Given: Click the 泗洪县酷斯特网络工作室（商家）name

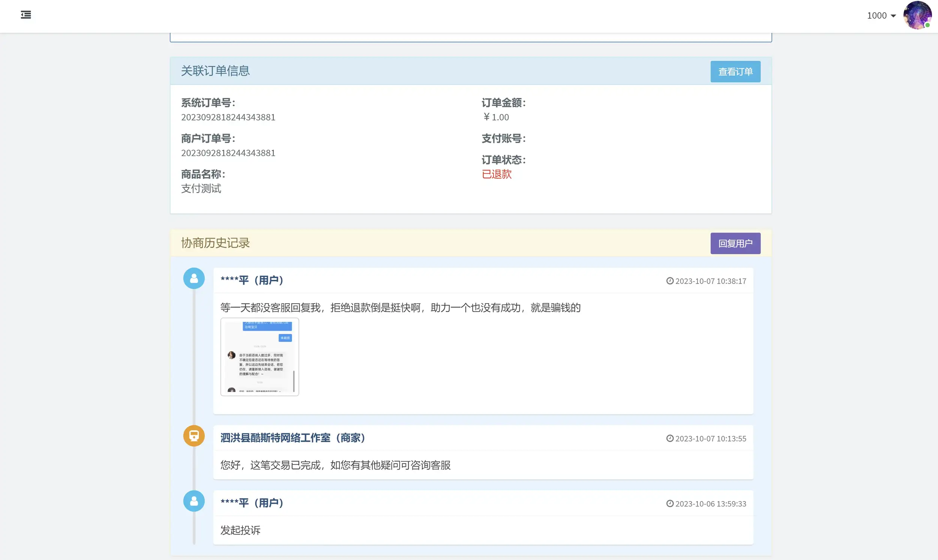Looking at the screenshot, I should [293, 438].
